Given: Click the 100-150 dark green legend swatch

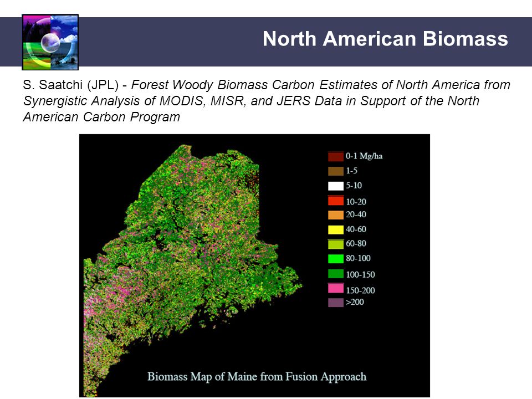Looking at the screenshot, I should [336, 274].
